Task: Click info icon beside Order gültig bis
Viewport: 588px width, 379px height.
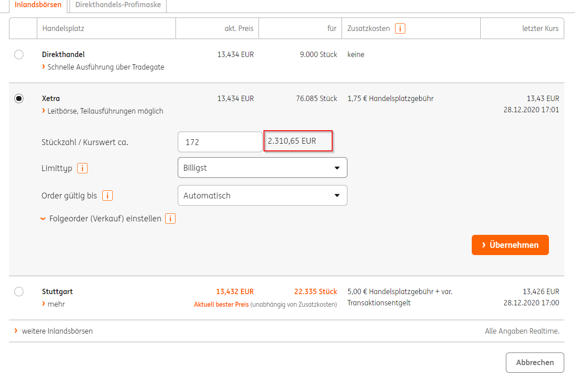Action: point(107,196)
